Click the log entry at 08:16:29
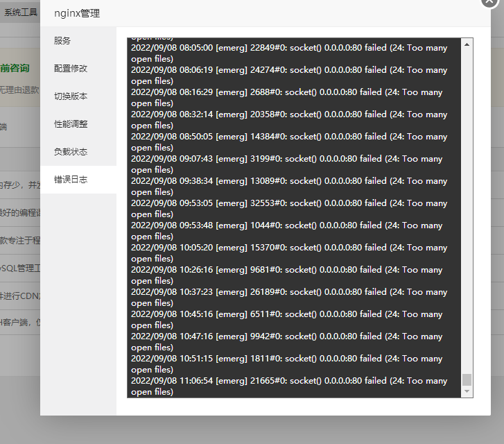 pos(286,98)
